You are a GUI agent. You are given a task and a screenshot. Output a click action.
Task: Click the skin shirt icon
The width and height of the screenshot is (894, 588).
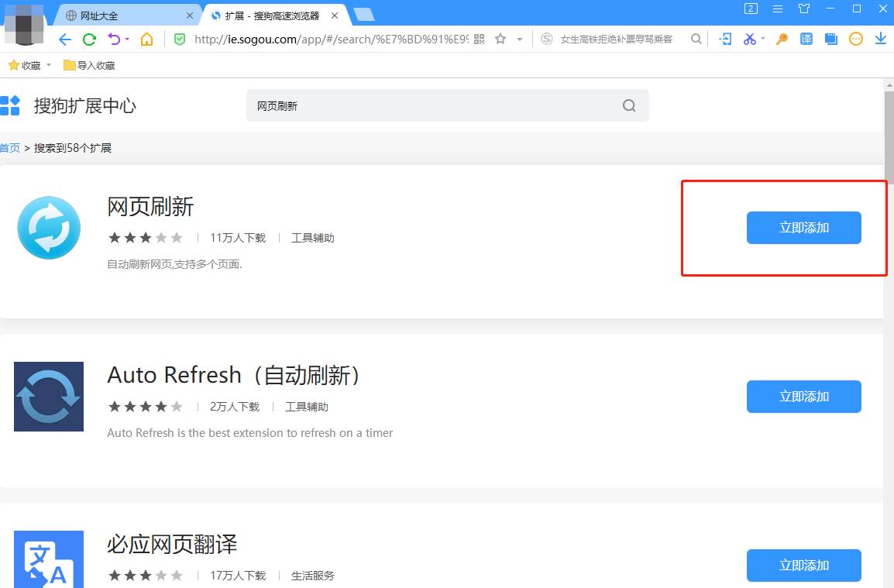click(x=804, y=9)
